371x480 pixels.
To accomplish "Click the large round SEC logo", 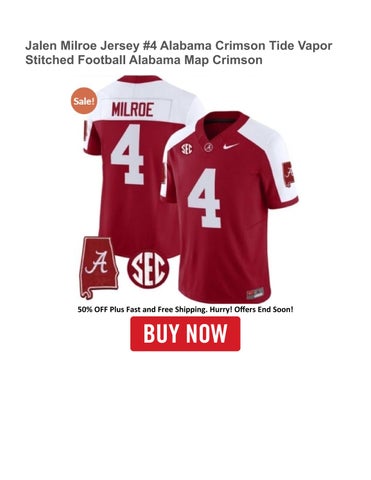I will pos(148,270).
